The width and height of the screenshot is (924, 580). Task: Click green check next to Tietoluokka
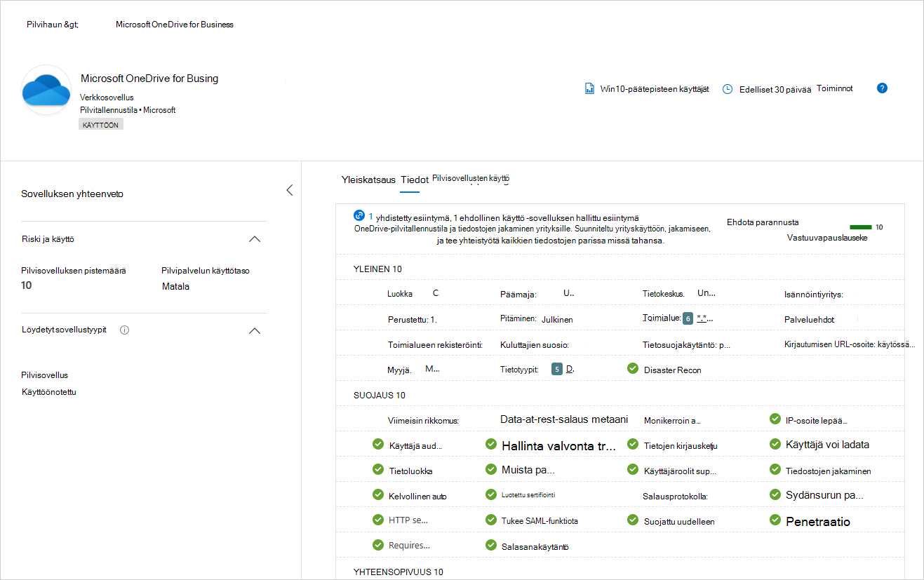[x=378, y=469]
